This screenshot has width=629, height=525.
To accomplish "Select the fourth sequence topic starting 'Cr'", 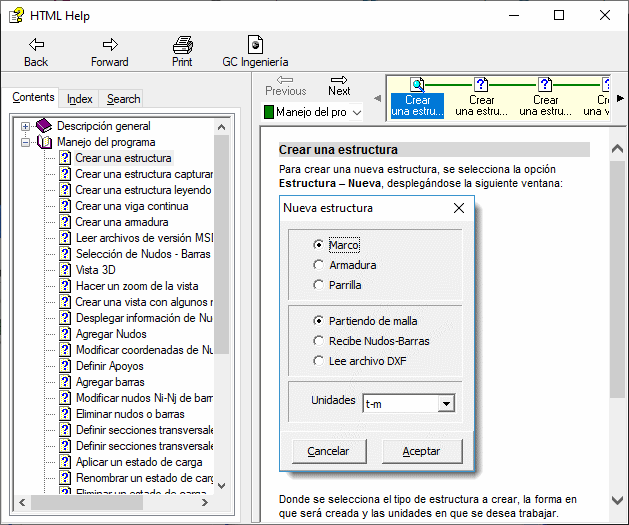I will coord(597,98).
